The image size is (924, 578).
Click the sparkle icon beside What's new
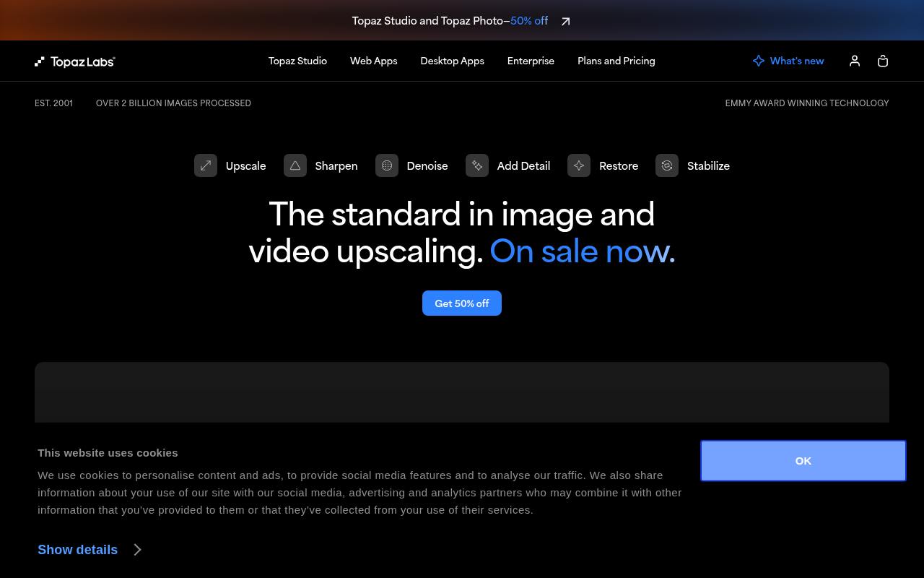759,61
